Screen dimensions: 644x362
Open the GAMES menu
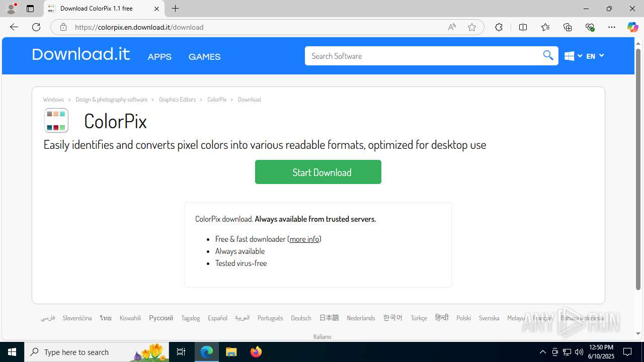click(204, 57)
